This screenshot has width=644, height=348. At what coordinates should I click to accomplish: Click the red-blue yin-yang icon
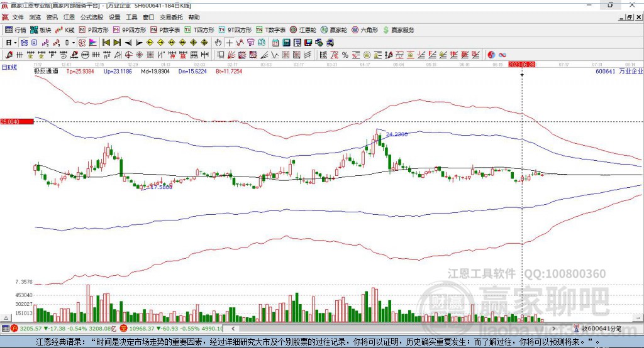click(491, 55)
